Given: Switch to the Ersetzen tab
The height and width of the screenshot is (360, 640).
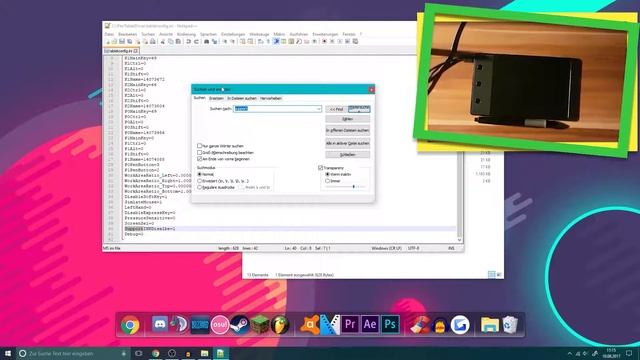Looking at the screenshot, I should (x=216, y=98).
